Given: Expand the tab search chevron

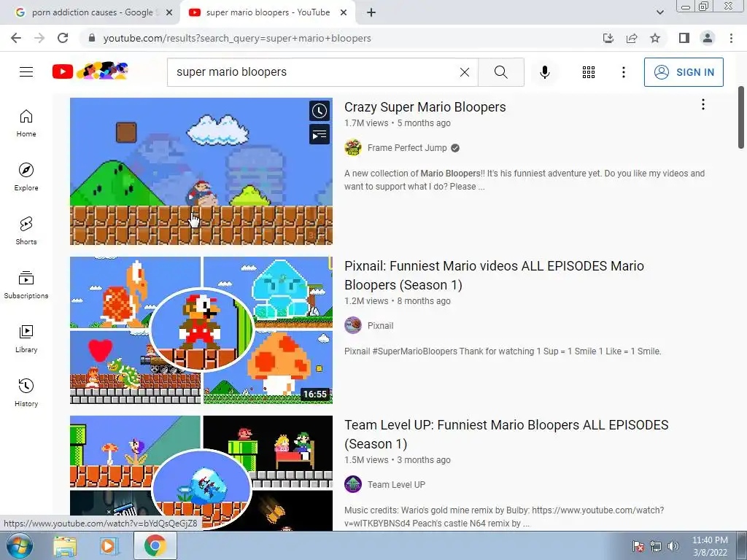Looking at the screenshot, I should coord(659,12).
